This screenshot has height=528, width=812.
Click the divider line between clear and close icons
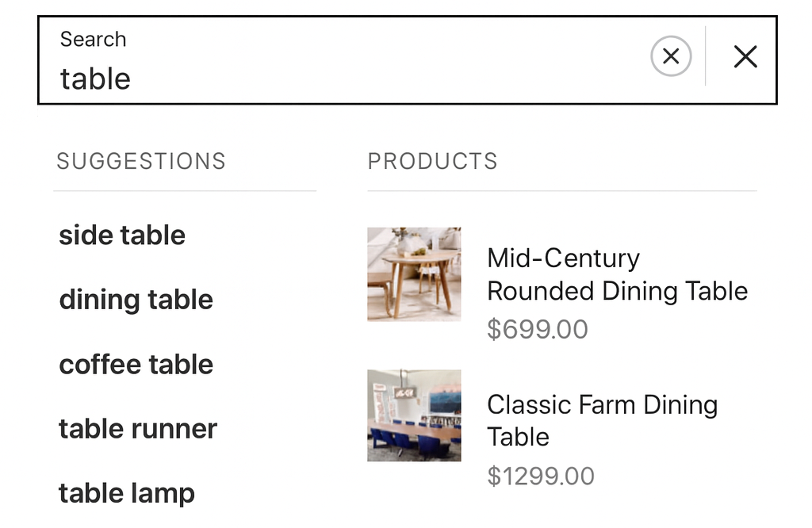[707, 56]
